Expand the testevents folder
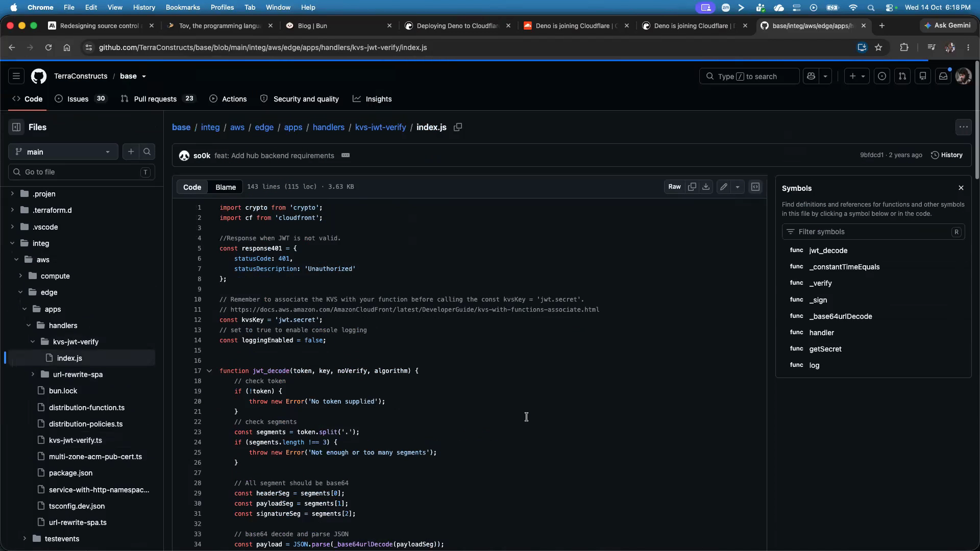 pyautogui.click(x=24, y=539)
